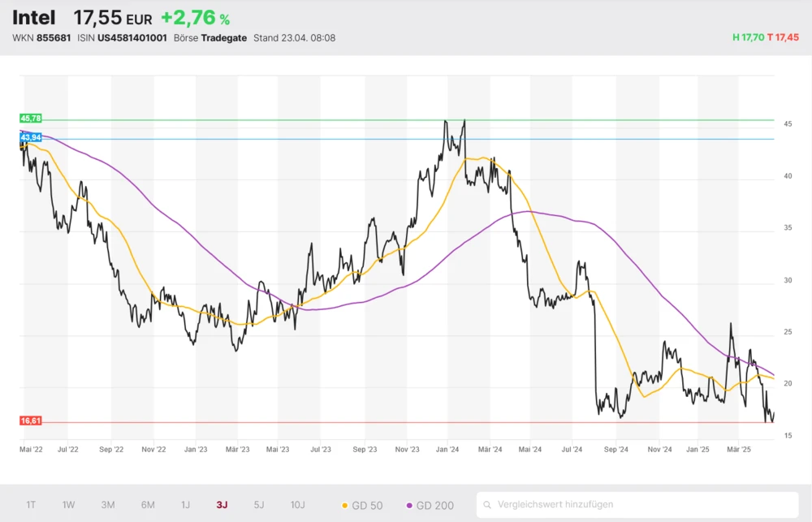Select the 1W time range
The image size is (812, 522).
69,505
